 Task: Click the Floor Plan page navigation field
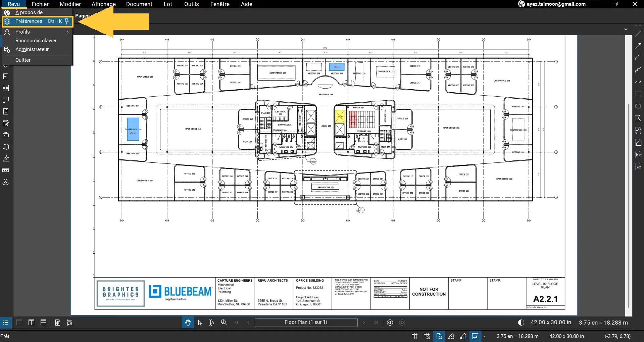(306, 322)
